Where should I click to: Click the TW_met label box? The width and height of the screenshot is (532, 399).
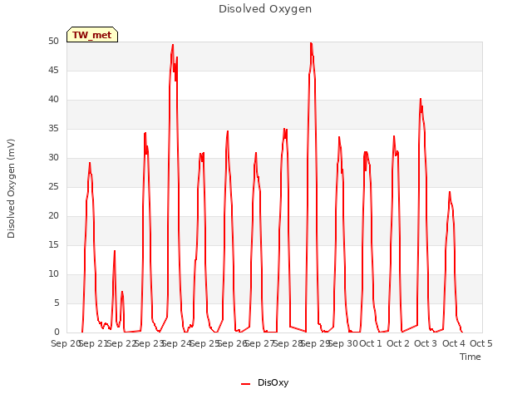pyautogui.click(x=92, y=35)
